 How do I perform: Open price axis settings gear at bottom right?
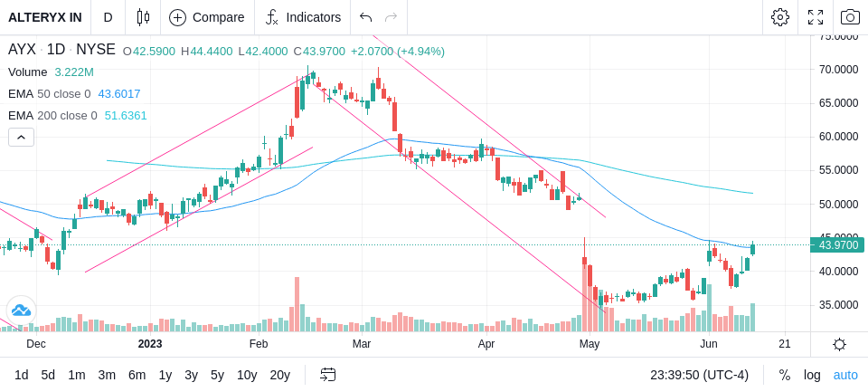point(839,345)
